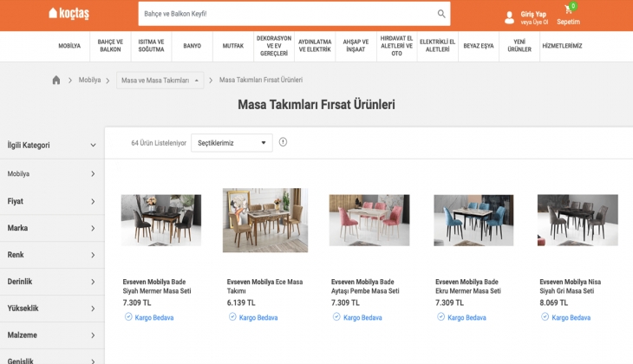Open the Mobilya menu in navigation bar
This screenshot has width=633, height=364.
(x=69, y=46)
